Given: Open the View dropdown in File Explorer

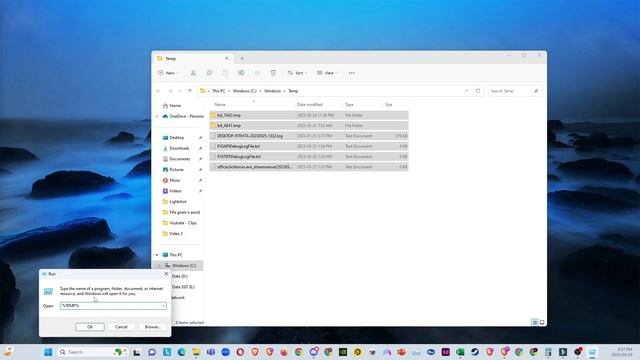Looking at the screenshot, I should pos(327,73).
